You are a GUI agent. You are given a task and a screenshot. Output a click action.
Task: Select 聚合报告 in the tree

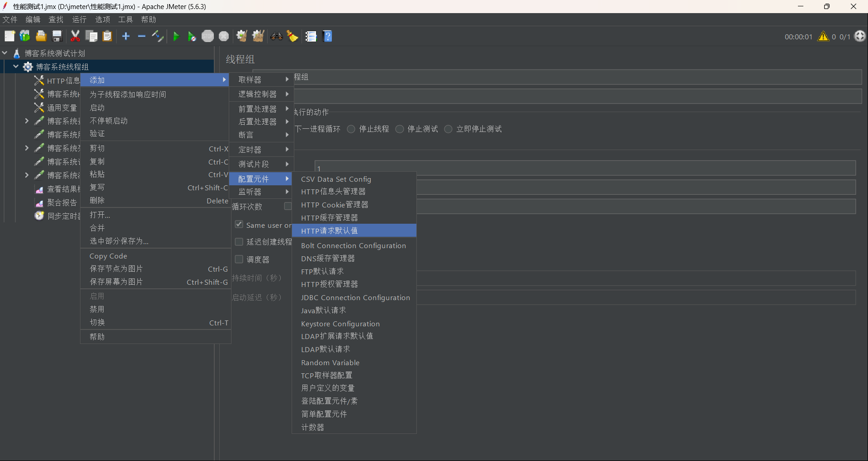[62, 202]
